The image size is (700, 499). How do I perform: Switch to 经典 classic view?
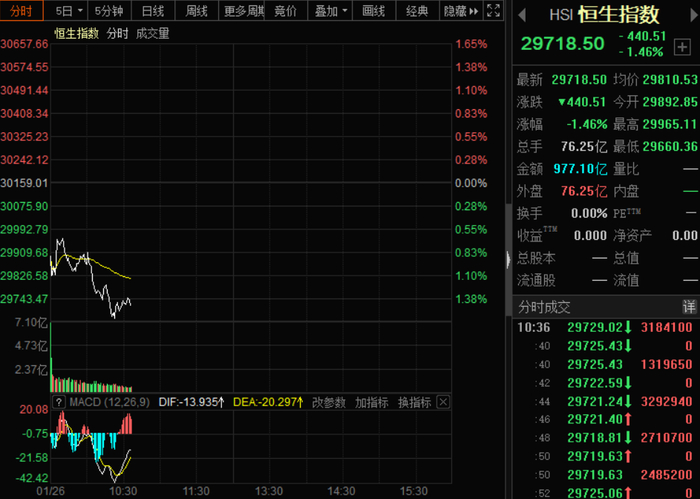pos(417,11)
